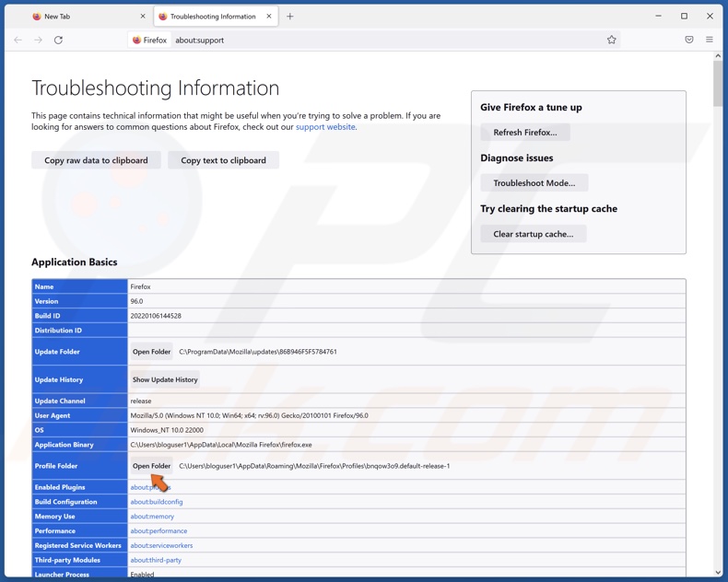Select the Troubleshooting Information tab
Screen dimensions: 728x582
(212, 17)
